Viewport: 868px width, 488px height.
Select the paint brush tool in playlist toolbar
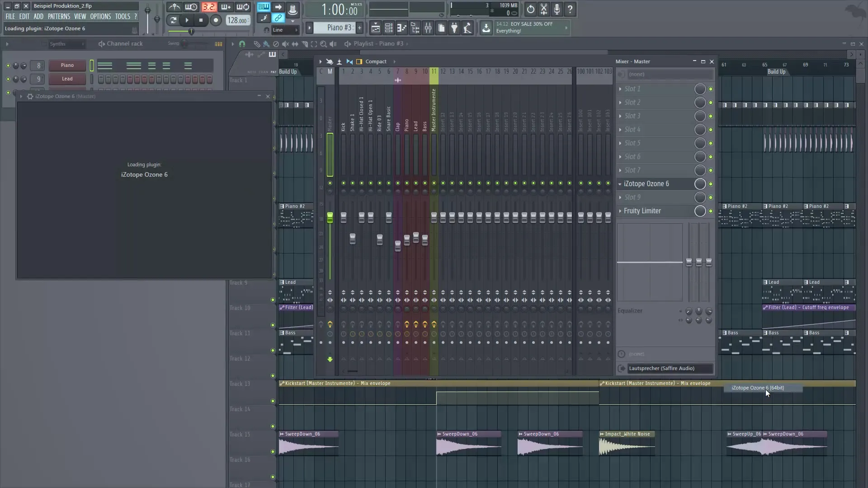tap(266, 44)
